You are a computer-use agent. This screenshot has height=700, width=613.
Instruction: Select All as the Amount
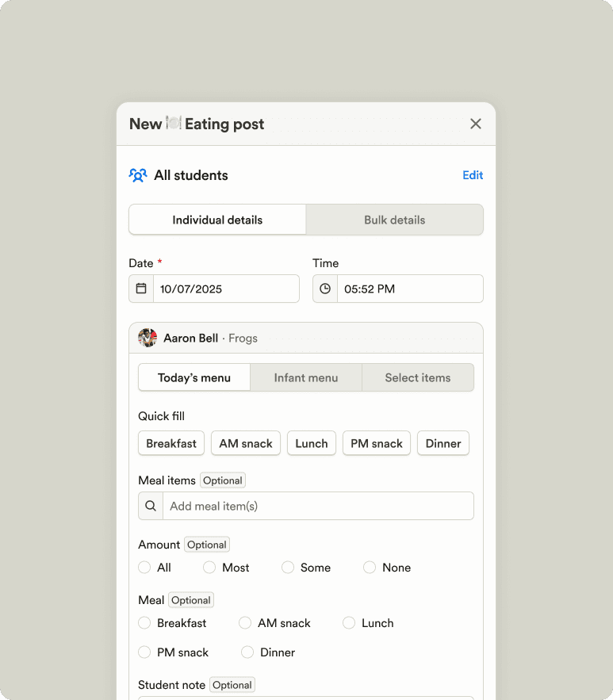point(144,568)
